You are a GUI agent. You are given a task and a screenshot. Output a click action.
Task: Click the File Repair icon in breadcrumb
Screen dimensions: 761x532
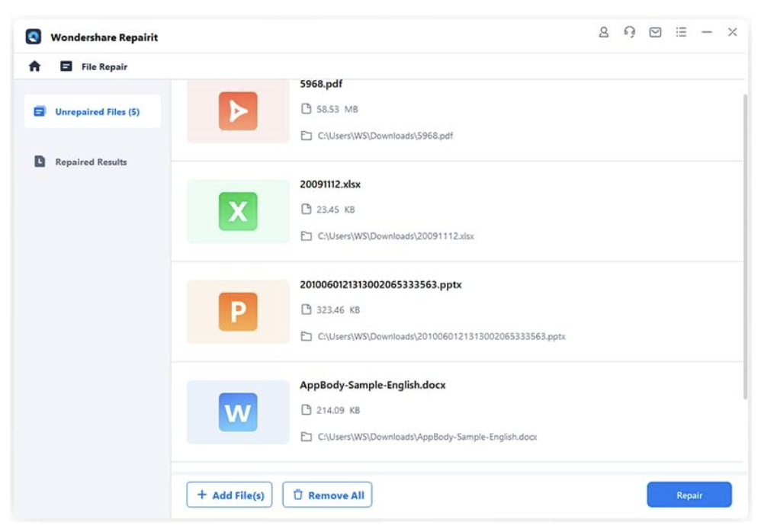coord(66,66)
